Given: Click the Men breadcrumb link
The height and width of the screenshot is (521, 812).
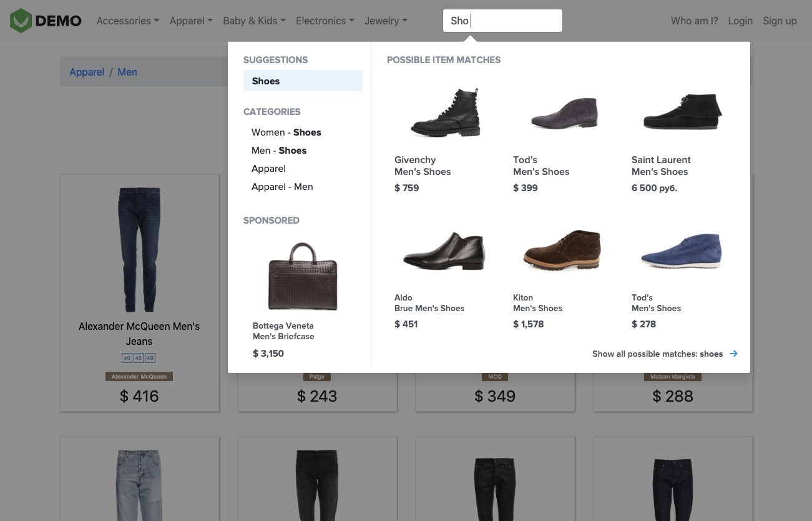Looking at the screenshot, I should [127, 72].
